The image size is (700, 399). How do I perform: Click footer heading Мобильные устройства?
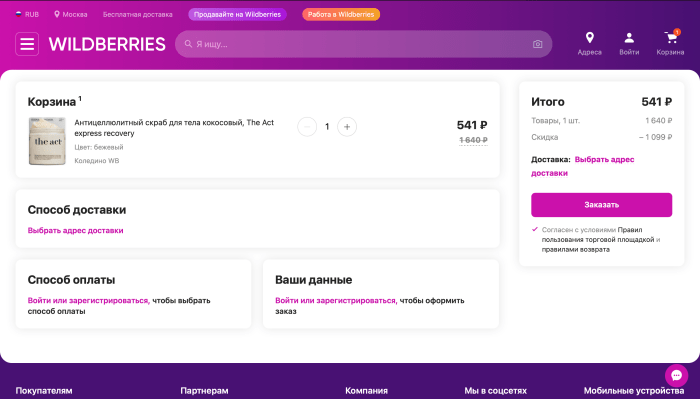(x=634, y=391)
